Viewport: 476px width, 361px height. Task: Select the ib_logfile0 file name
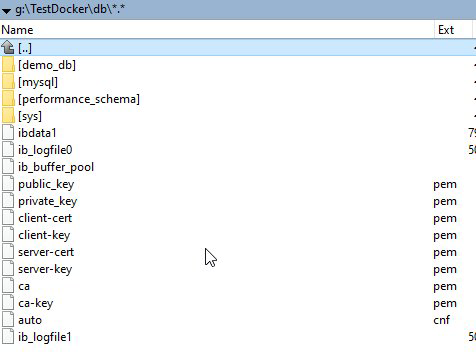point(45,150)
